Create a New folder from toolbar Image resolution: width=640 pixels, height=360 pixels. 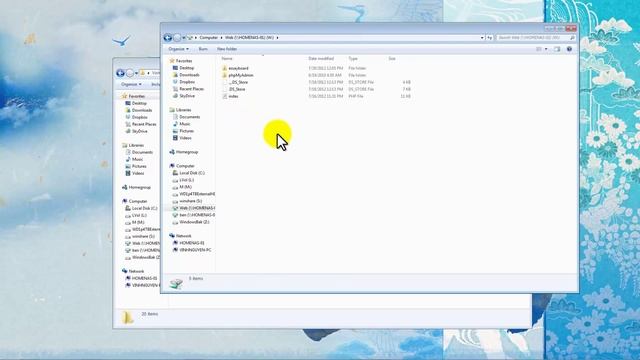point(227,49)
